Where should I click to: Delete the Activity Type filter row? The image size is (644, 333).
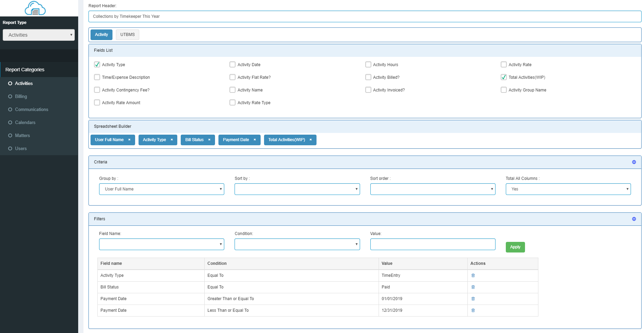(473, 275)
